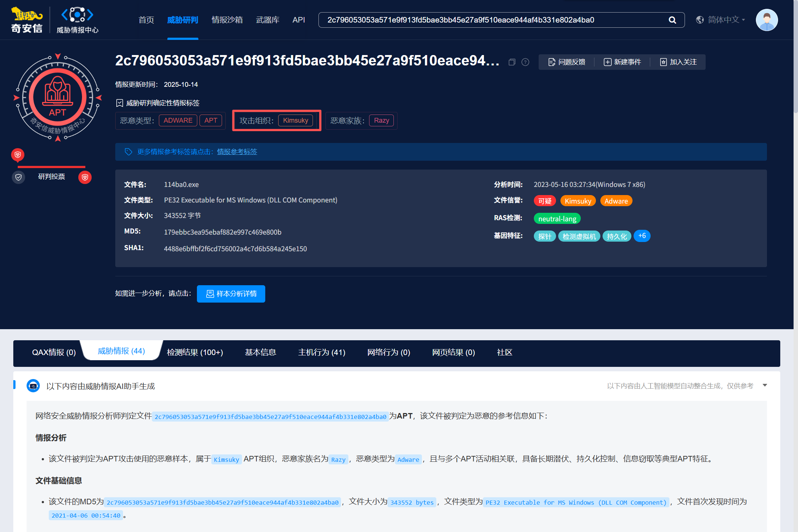Click the Razy inline tag in 情报分析
Viewport: 798px width, 532px height.
(338, 460)
